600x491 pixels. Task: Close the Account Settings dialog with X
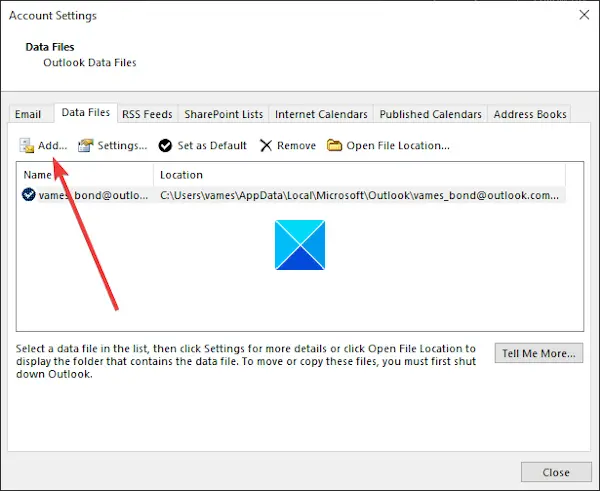coord(584,15)
